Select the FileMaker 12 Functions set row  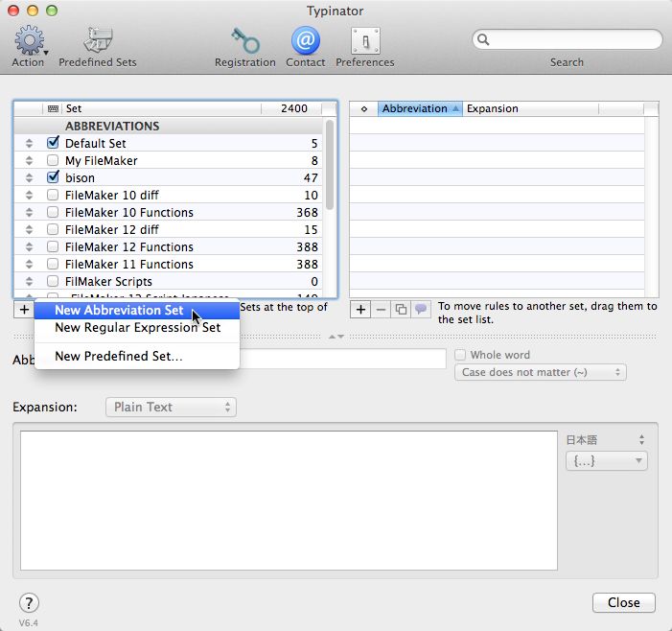tap(168, 246)
